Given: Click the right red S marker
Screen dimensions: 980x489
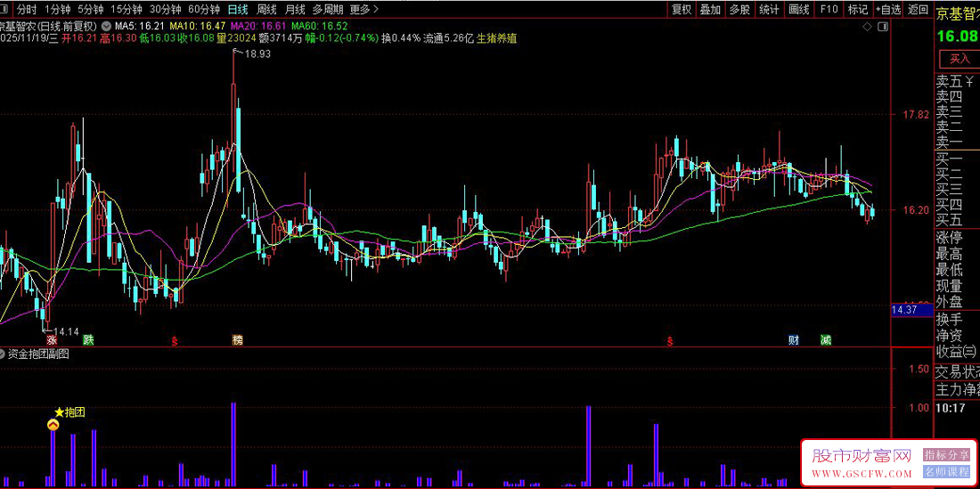Looking at the screenshot, I should tap(670, 341).
